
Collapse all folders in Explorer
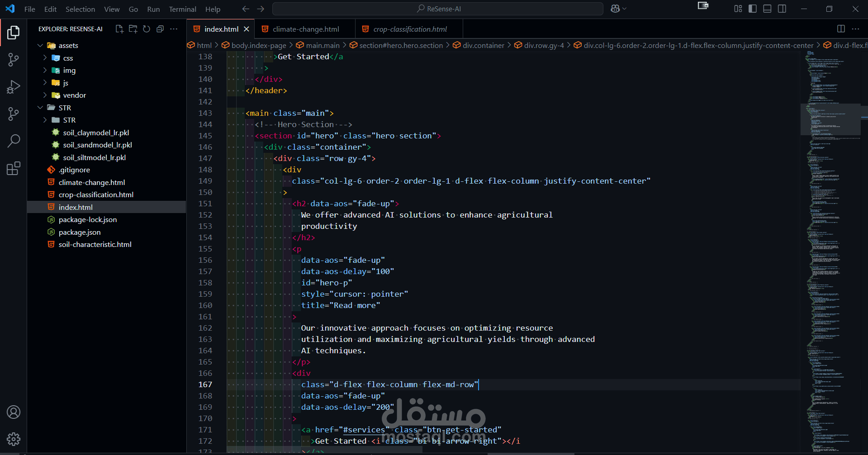160,29
